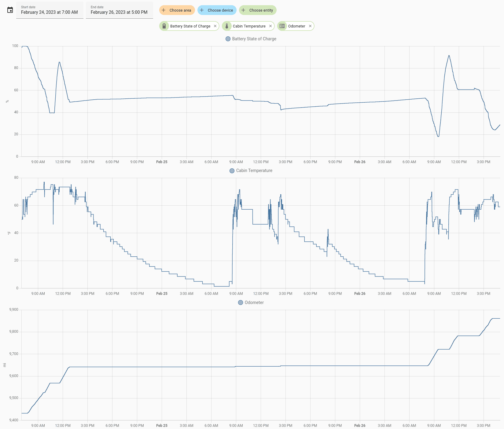Click the battery chart peak near 85 percent
Image resolution: width=504 pixels, height=429 pixels.
click(x=59, y=62)
